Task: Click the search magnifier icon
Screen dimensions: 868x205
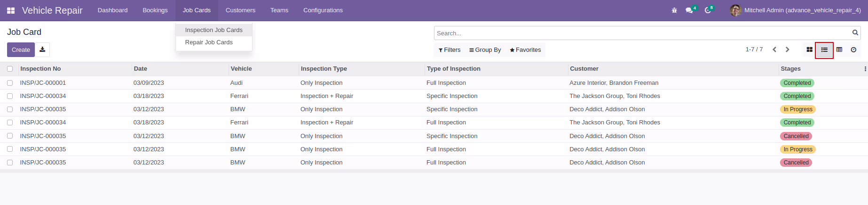Action: click(855, 33)
